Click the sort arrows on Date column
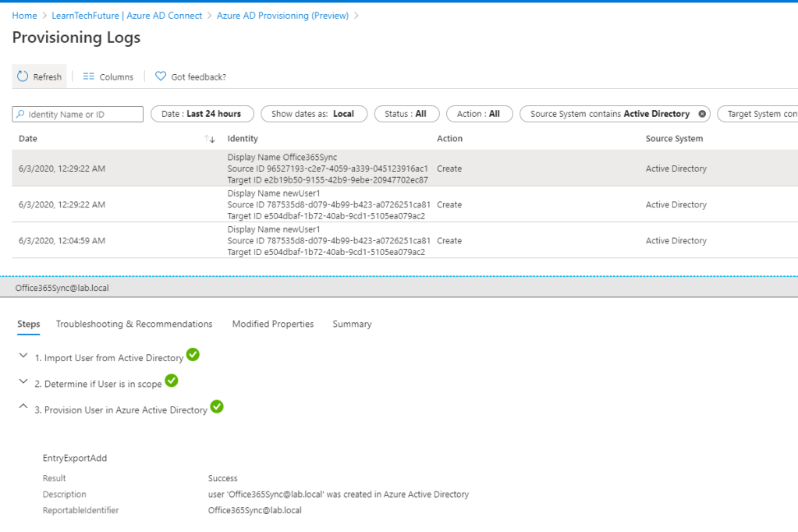The width and height of the screenshot is (798, 532). [209, 139]
